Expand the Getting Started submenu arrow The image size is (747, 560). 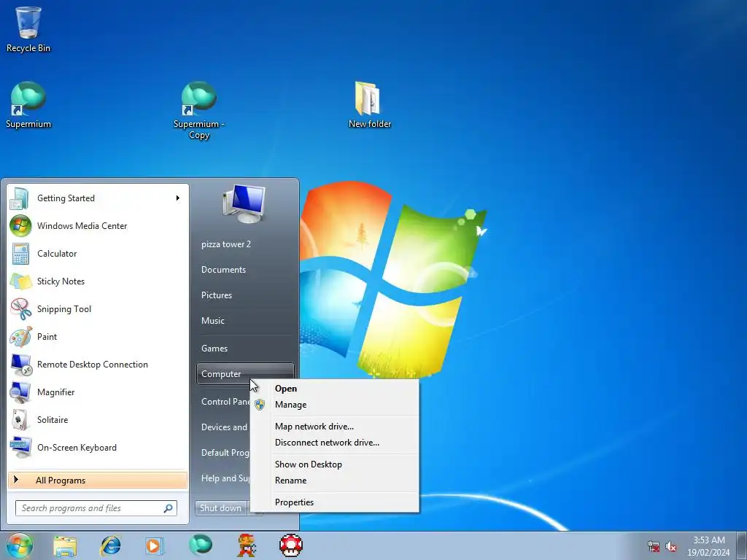[178, 198]
